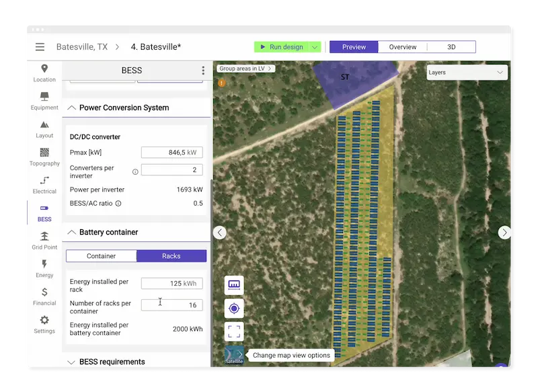This screenshot has width=538, height=392.
Task: Expand the BESS requirements section
Action: pos(72,362)
